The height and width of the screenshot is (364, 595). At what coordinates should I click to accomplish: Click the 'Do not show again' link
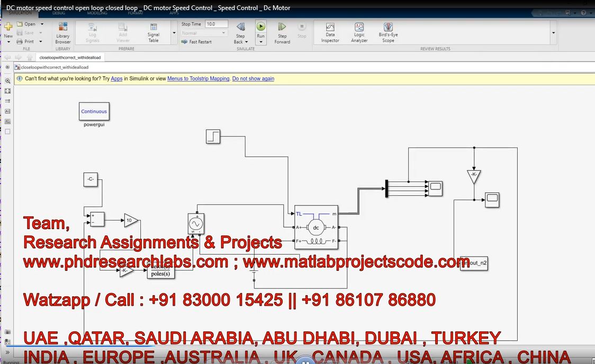[x=253, y=78]
